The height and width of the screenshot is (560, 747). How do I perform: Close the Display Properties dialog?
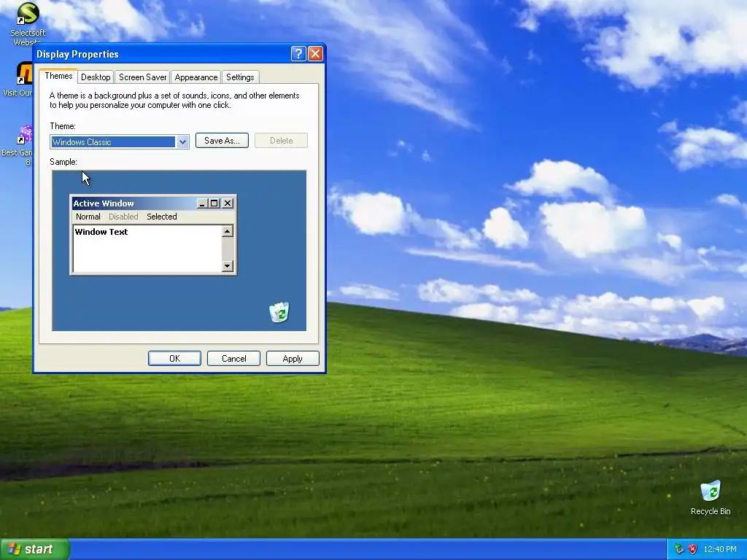[315, 54]
